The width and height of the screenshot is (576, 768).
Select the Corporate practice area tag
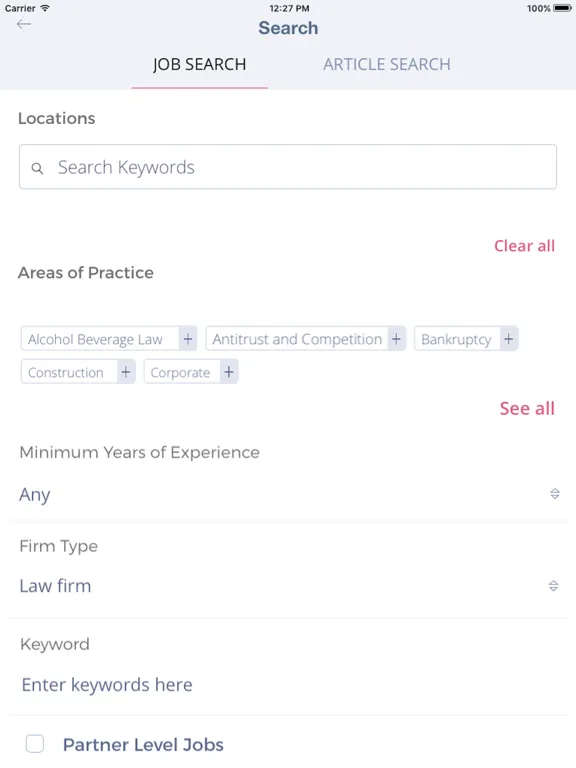pos(180,372)
